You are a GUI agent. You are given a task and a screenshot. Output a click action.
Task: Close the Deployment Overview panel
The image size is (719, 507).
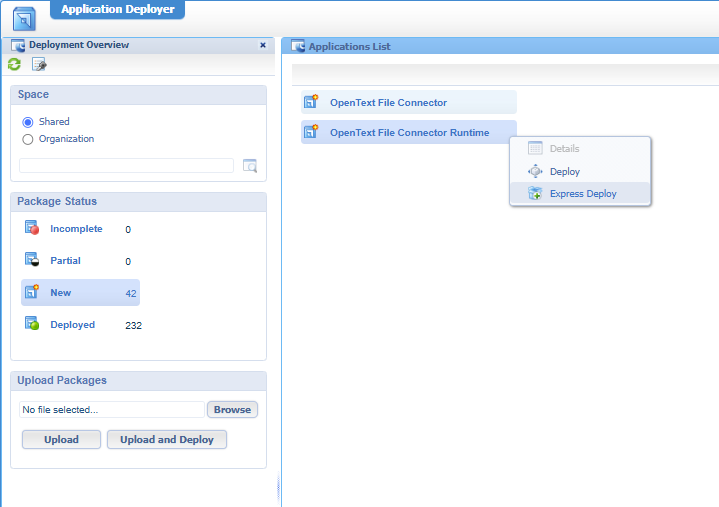(x=263, y=45)
